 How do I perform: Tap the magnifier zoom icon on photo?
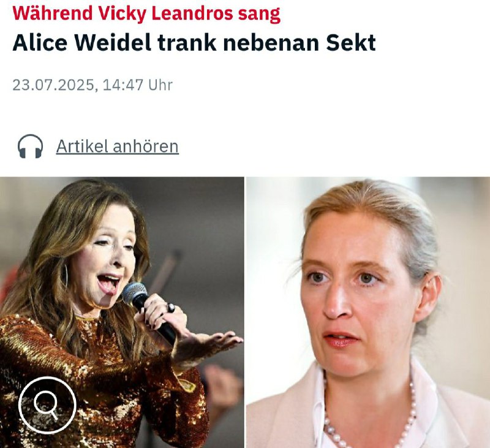[x=47, y=405]
